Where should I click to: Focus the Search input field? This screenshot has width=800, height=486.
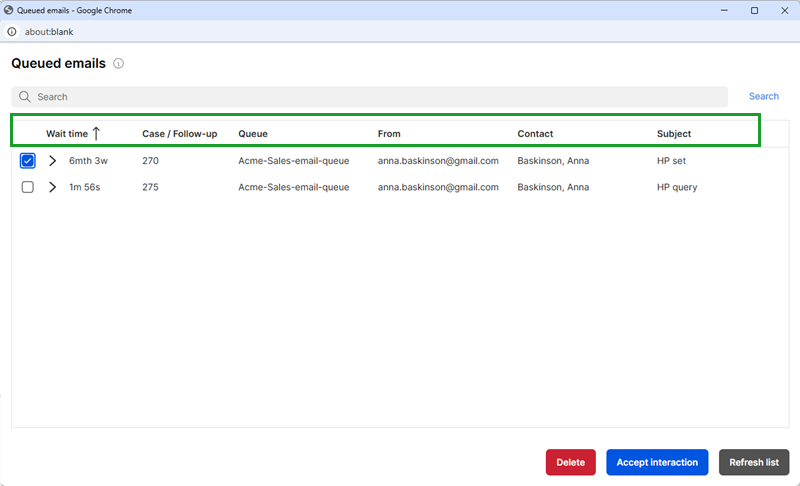[369, 97]
